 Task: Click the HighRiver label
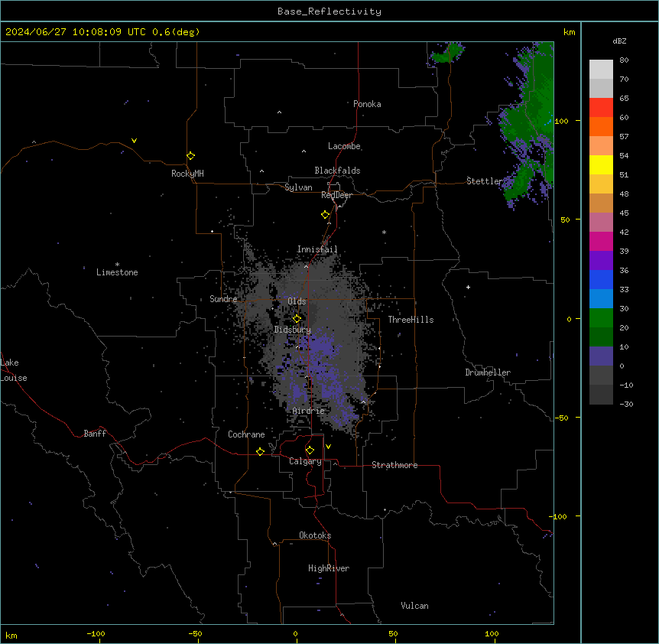coord(329,568)
